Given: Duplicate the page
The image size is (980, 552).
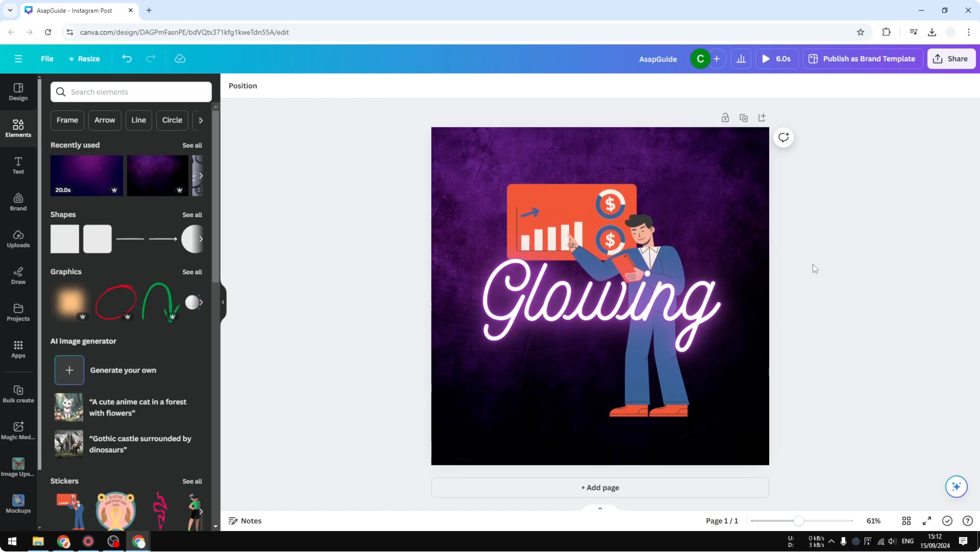Looking at the screenshot, I should 743,118.
